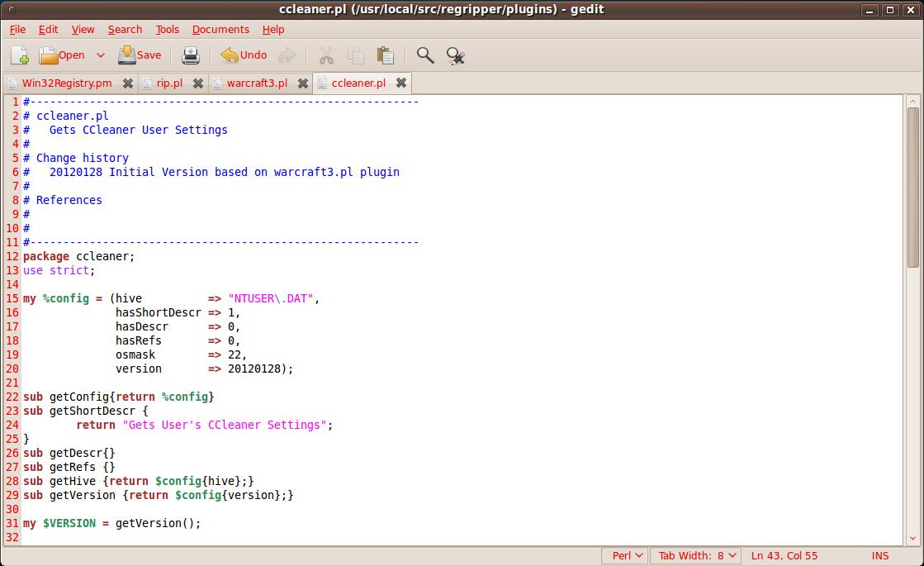The height and width of the screenshot is (566, 924).
Task: Click 'my $VERSION = getVersion();' line
Action: coord(112,524)
